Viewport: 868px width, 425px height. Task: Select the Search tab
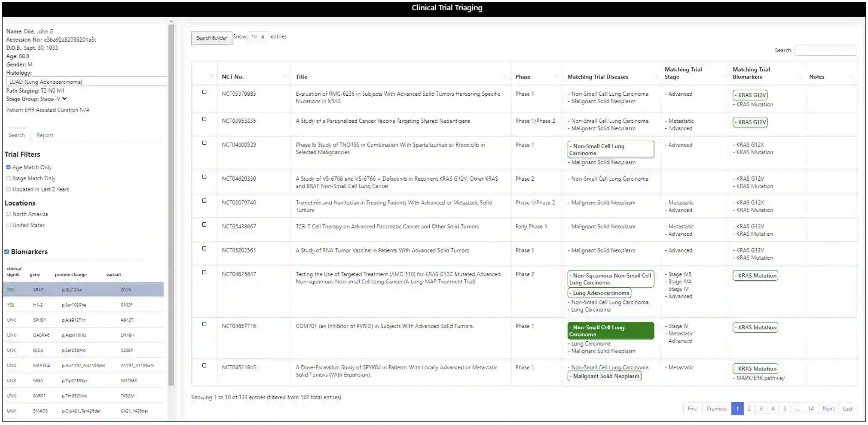[17, 135]
